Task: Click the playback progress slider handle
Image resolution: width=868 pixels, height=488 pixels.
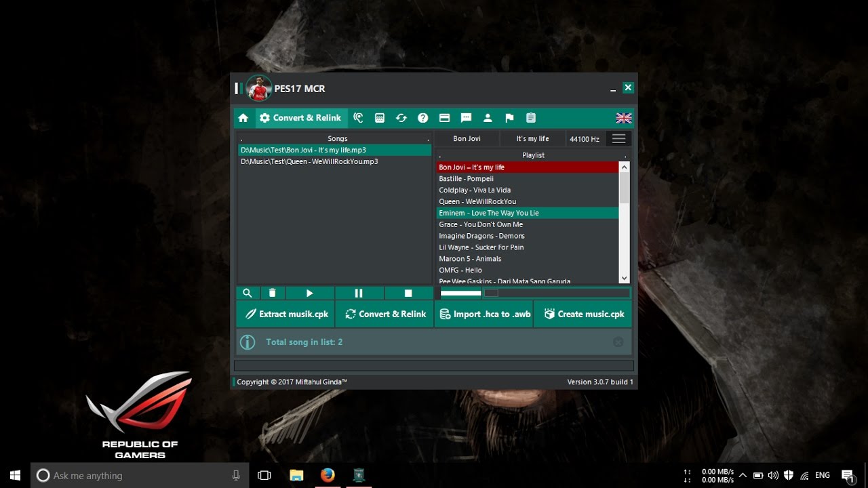Action: 491,293
